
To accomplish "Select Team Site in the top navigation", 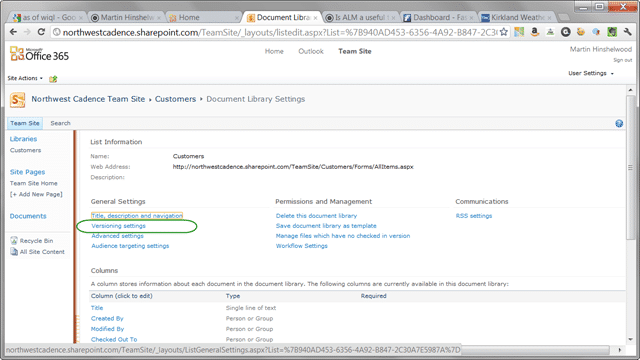I will [x=355, y=51].
